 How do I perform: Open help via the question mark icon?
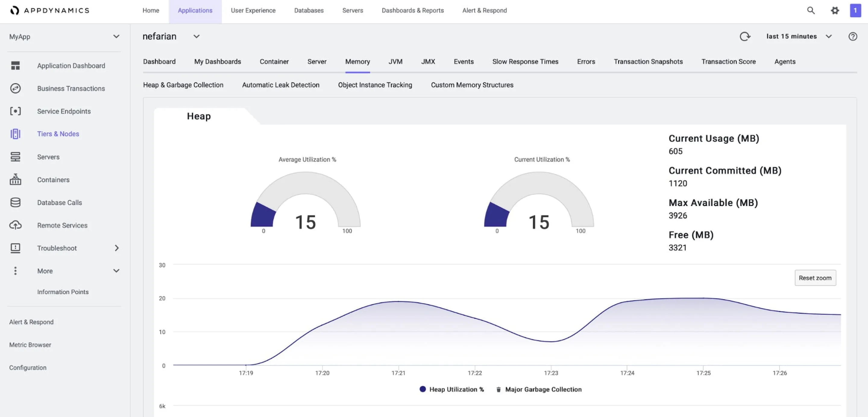click(x=853, y=36)
